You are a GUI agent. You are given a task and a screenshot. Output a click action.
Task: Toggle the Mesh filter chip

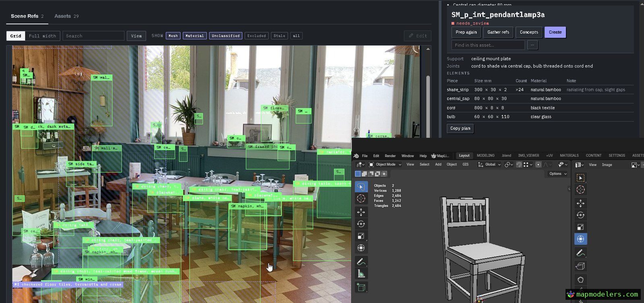(x=173, y=36)
